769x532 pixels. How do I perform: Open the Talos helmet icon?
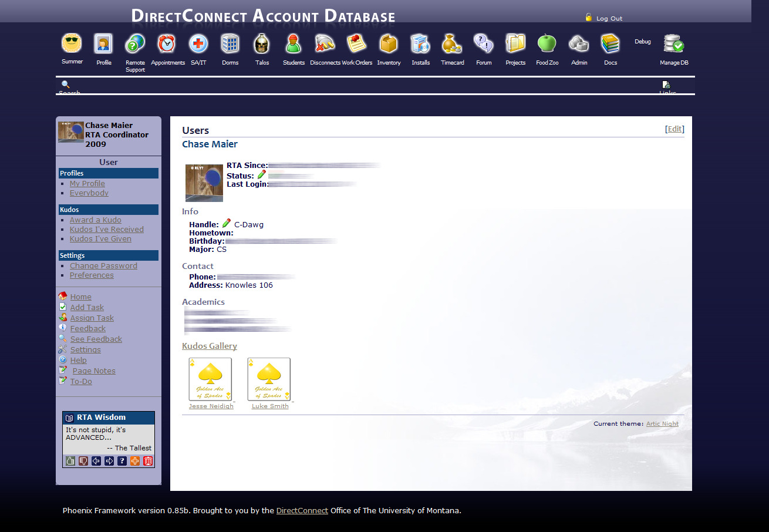pos(262,43)
